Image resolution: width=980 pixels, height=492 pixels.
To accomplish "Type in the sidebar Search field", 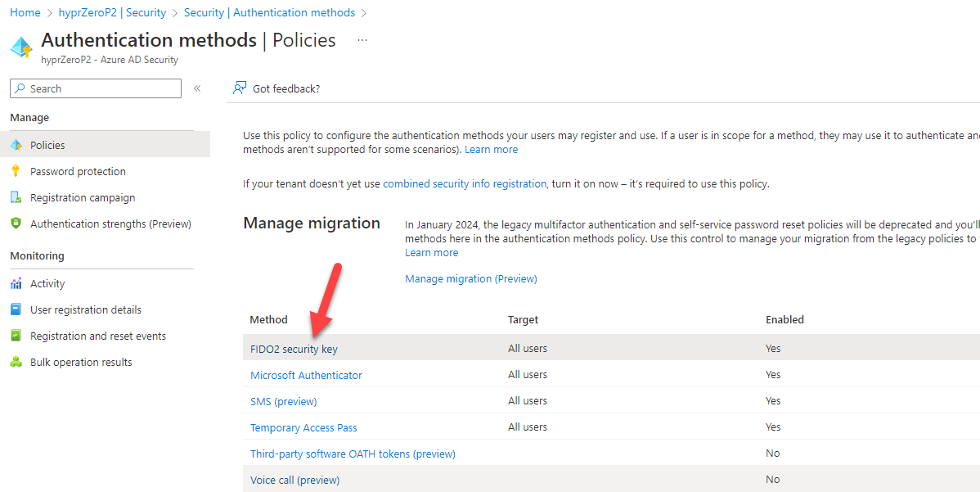I will 103,88.
